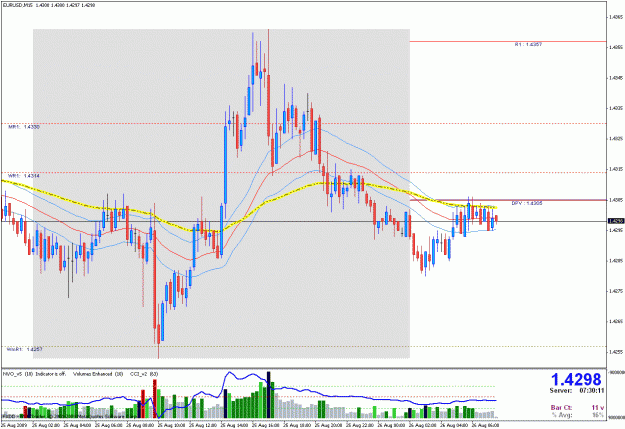
Task: Select the CCI_v2 (63) indicator label
Action: pyautogui.click(x=144, y=374)
